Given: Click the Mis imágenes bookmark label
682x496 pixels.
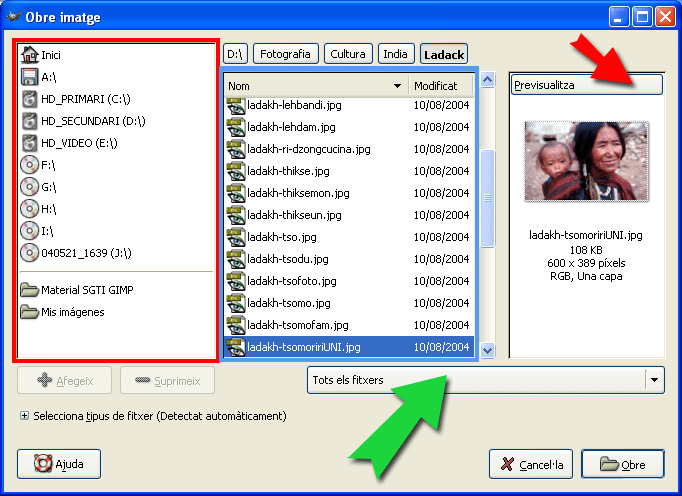Looking at the screenshot, I should click(x=73, y=312).
